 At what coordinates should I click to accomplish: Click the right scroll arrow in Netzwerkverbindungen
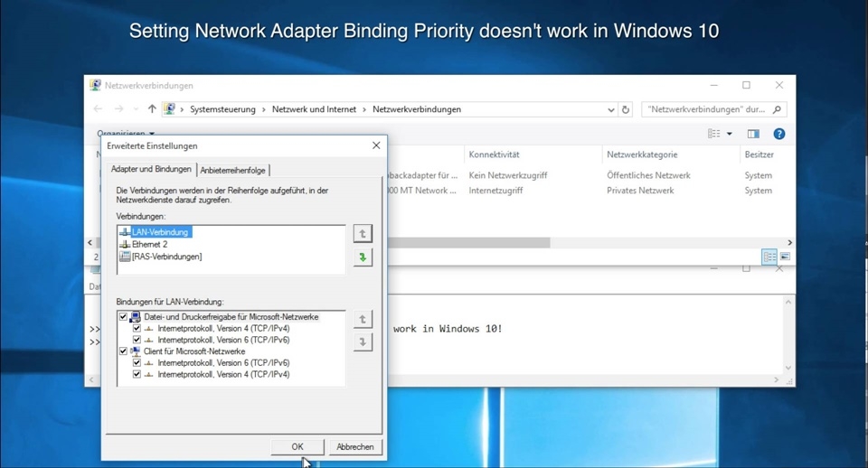coord(789,242)
